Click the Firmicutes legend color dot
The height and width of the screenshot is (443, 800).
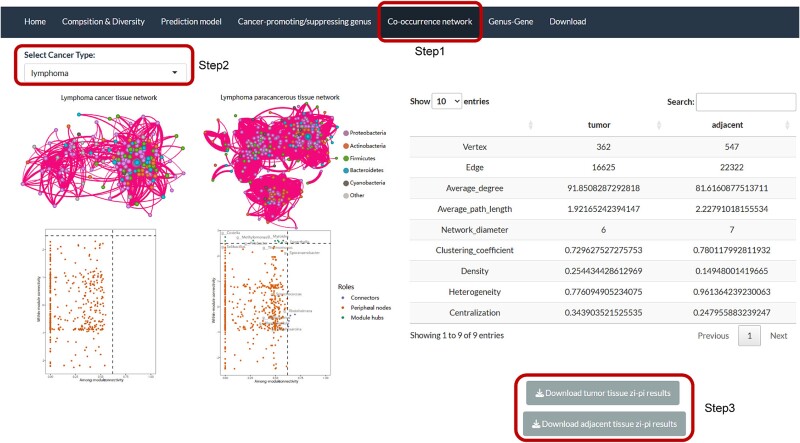pos(346,158)
